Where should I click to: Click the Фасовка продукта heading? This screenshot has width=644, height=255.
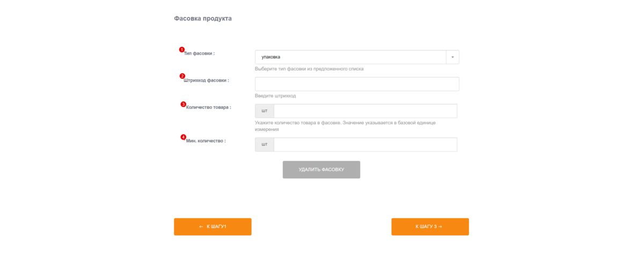point(203,18)
